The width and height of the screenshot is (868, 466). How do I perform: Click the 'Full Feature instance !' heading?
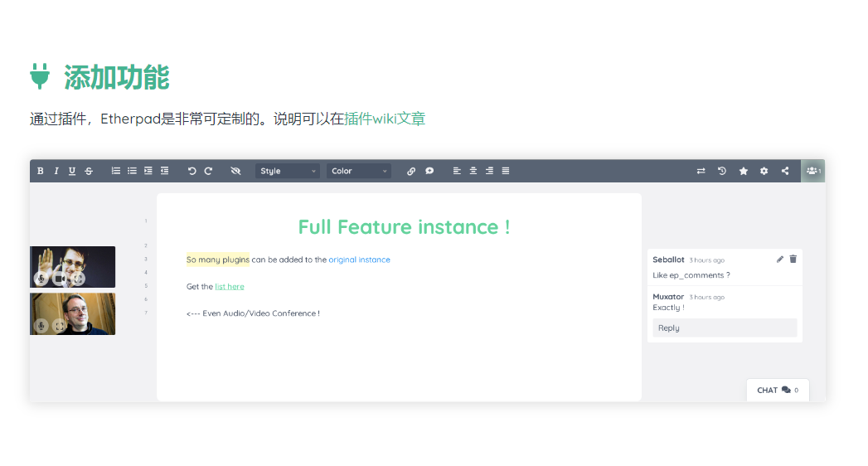(x=404, y=227)
